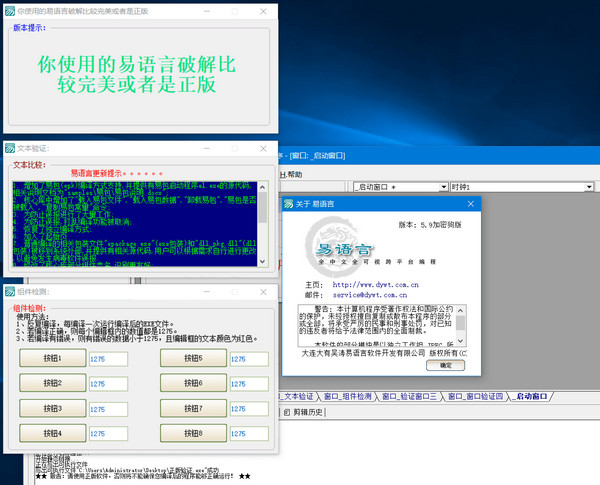Click the app icon in 关于 易语言 title bar

coord(289,204)
